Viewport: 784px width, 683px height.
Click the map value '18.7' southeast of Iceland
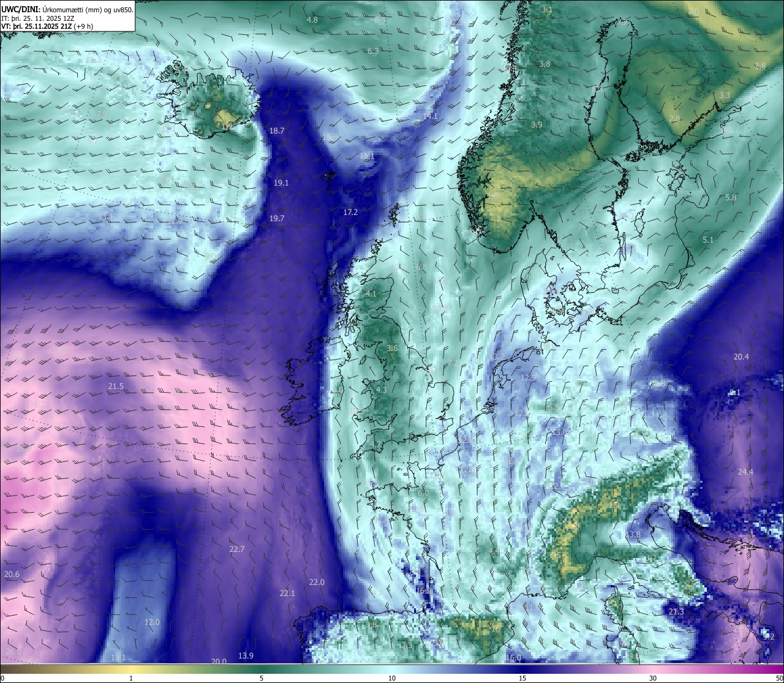click(x=277, y=130)
